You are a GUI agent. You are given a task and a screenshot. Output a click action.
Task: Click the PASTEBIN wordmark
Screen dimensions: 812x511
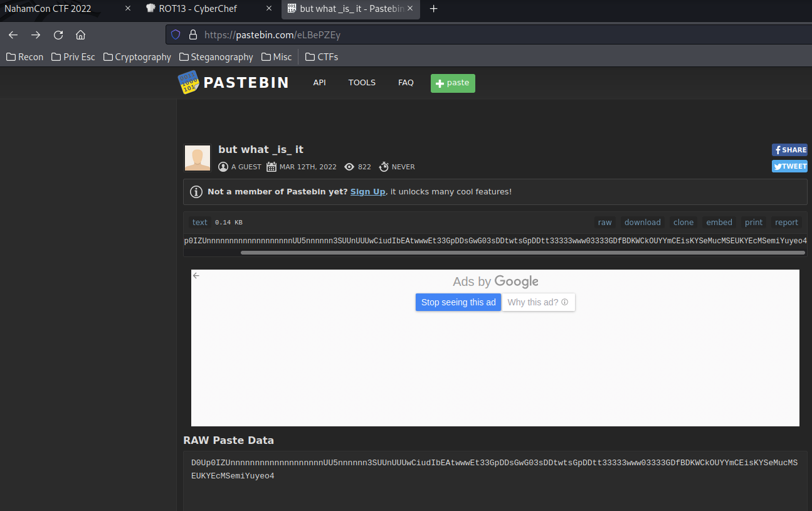point(246,83)
